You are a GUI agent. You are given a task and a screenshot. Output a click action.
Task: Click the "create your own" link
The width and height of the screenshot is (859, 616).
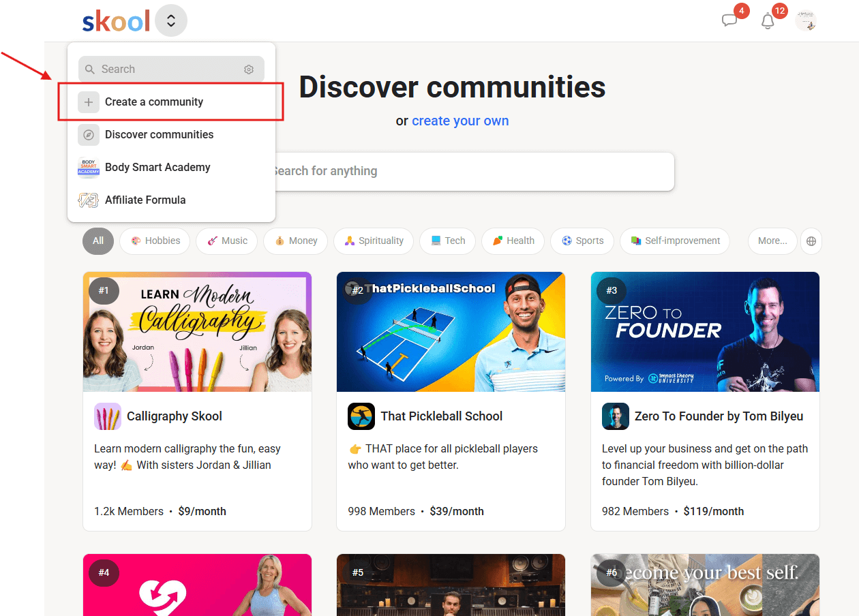click(460, 121)
